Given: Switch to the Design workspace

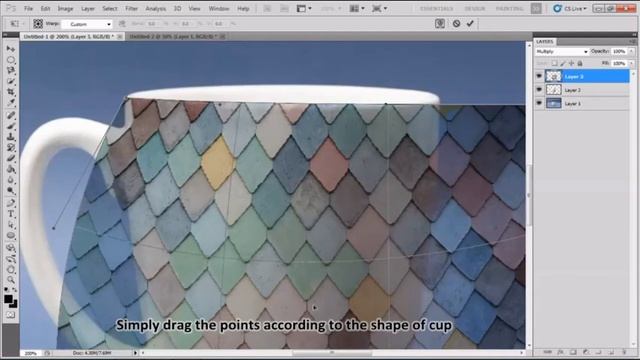Looking at the screenshot, I should click(x=475, y=9).
